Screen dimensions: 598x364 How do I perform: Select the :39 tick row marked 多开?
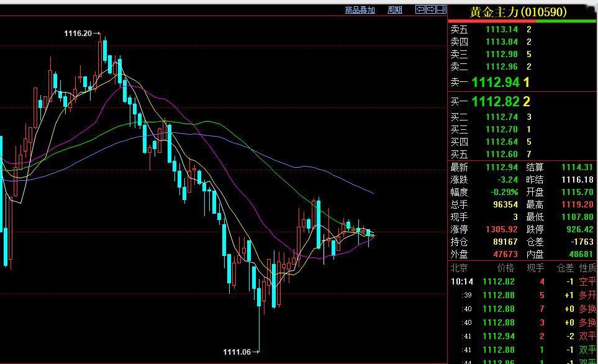(523, 295)
